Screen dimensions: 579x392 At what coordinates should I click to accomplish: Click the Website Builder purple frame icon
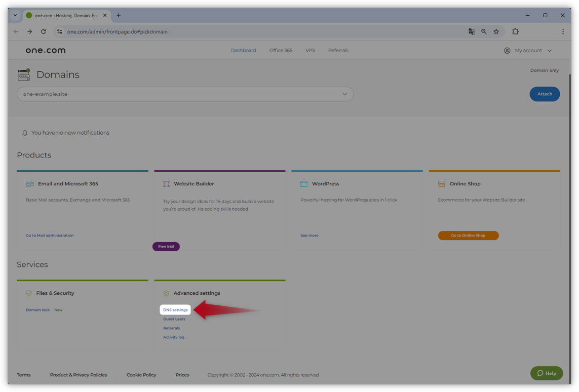[166, 183]
